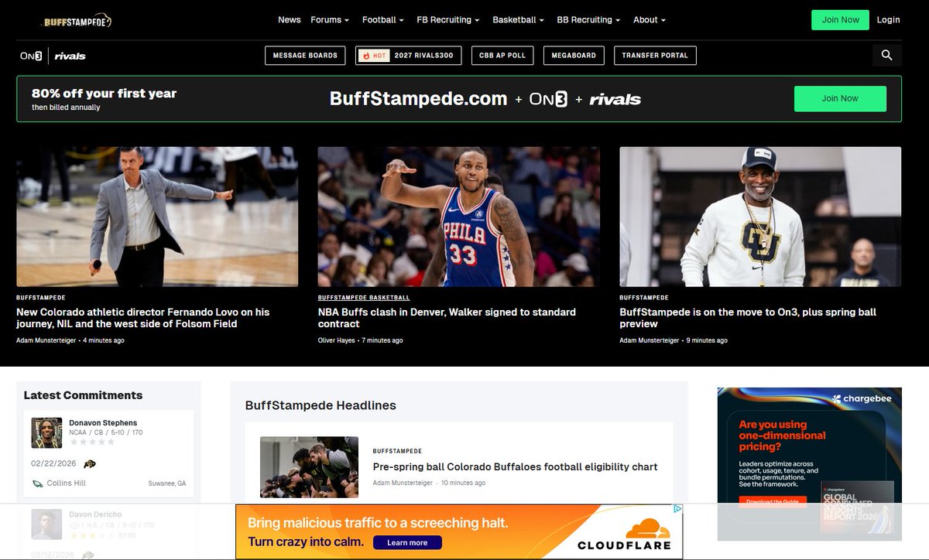Open football eligibility chart headline

pyautogui.click(x=515, y=467)
